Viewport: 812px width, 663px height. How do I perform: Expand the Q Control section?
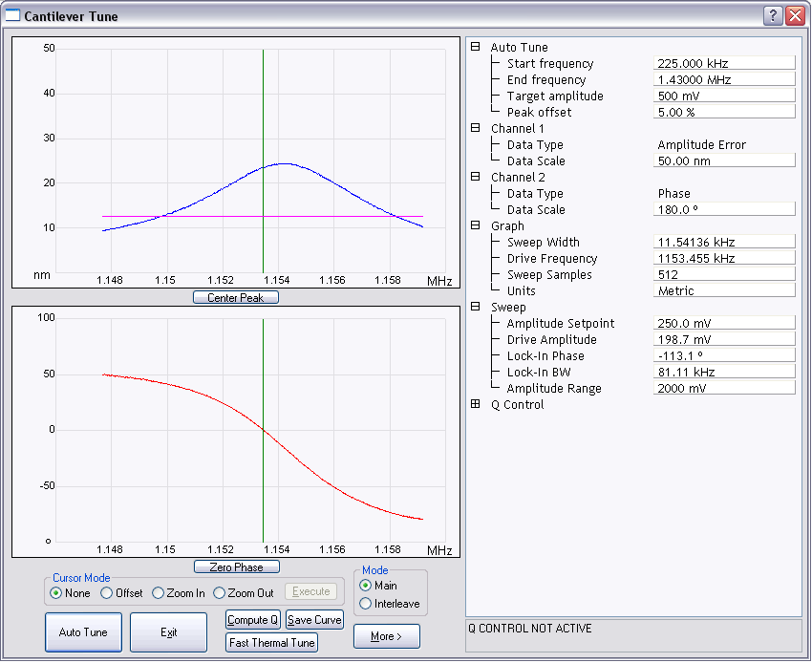(476, 404)
